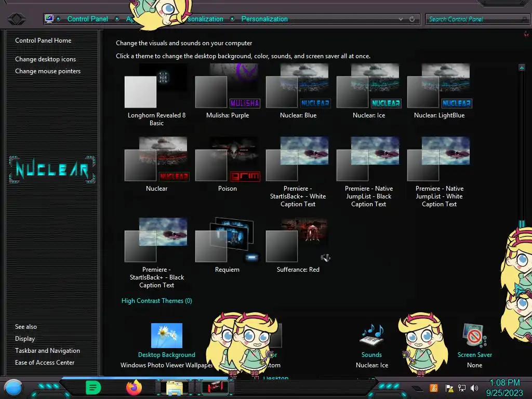Open the volume speaker tray icon
The width and height of the screenshot is (532, 399).
click(474, 388)
